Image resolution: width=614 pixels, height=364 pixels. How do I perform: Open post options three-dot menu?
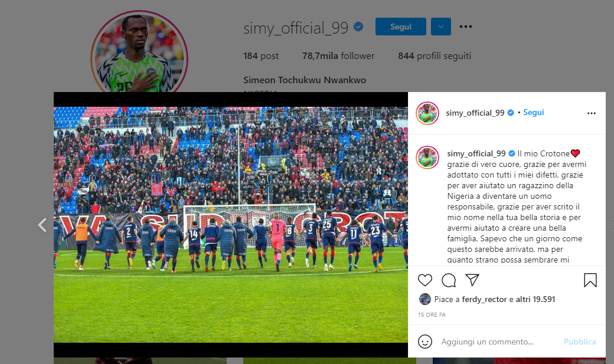[592, 113]
